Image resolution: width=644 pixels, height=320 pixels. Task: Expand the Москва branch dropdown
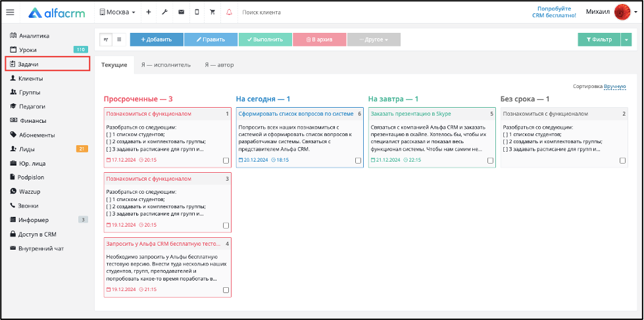[x=118, y=12]
